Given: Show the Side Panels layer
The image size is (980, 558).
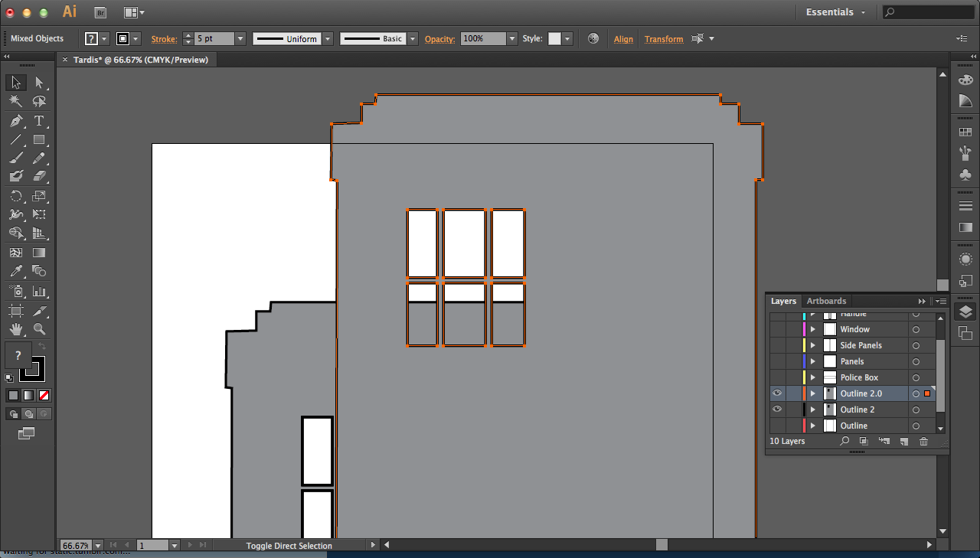Looking at the screenshot, I should coord(777,345).
